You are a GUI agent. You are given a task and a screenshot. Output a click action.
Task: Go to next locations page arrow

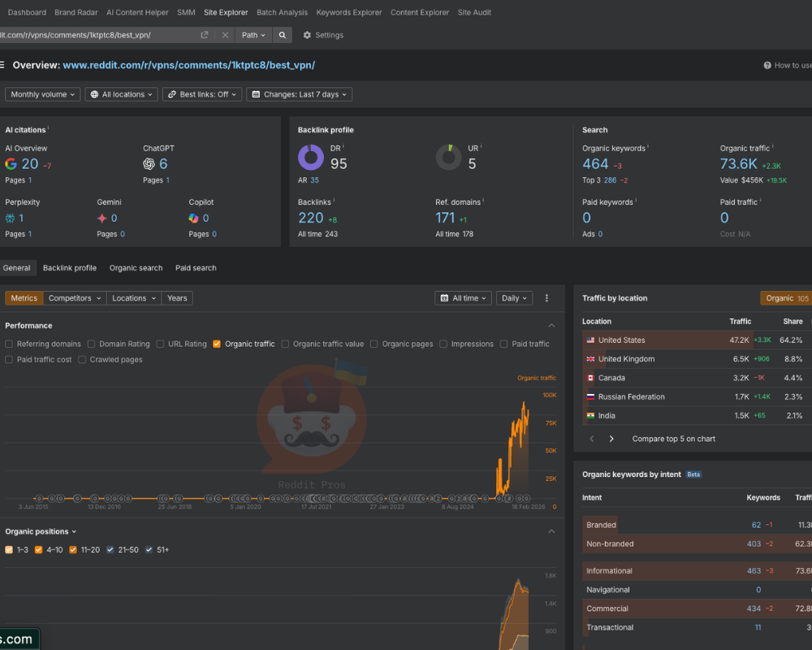tap(611, 439)
